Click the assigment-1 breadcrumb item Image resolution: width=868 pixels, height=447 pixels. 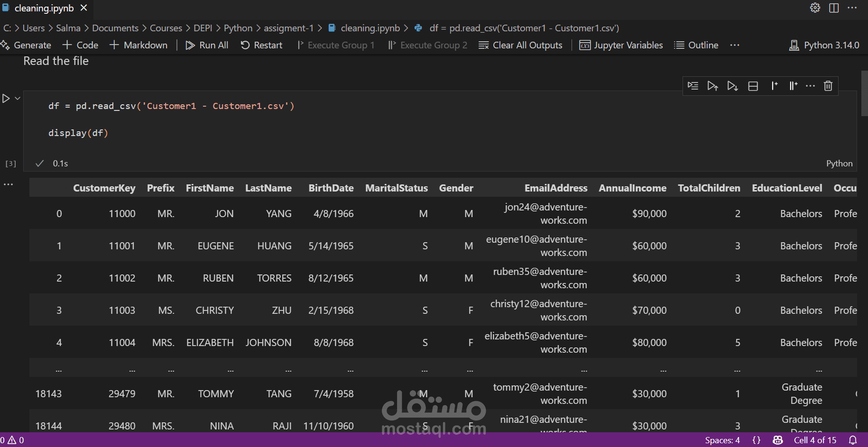click(x=288, y=28)
